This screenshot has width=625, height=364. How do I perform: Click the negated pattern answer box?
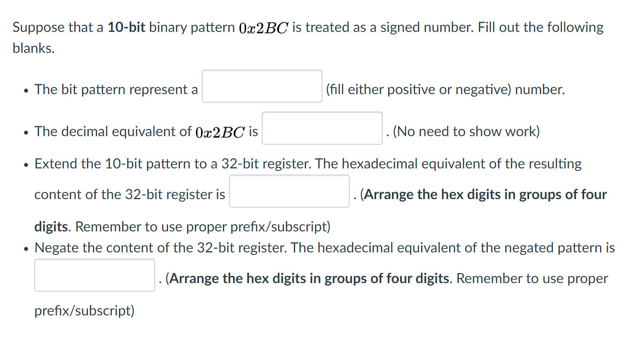click(94, 275)
